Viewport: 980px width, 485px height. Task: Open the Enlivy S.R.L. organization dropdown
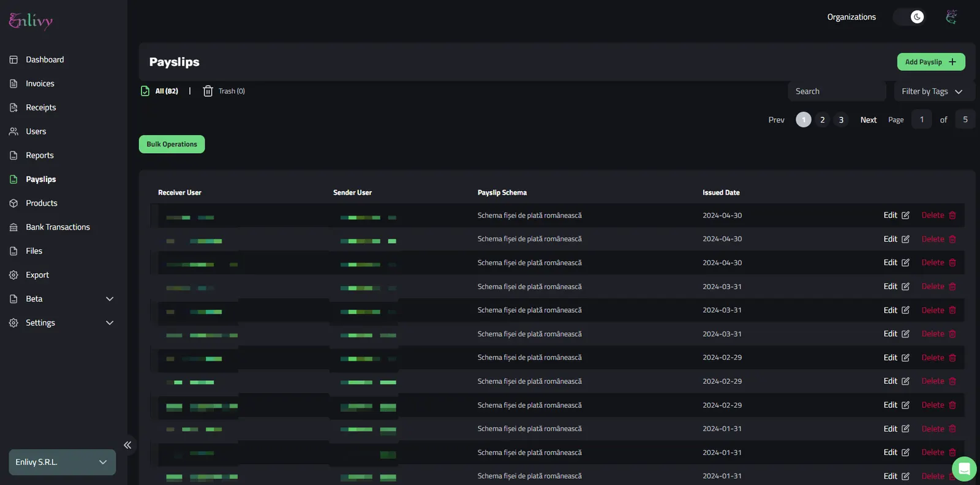tap(62, 462)
